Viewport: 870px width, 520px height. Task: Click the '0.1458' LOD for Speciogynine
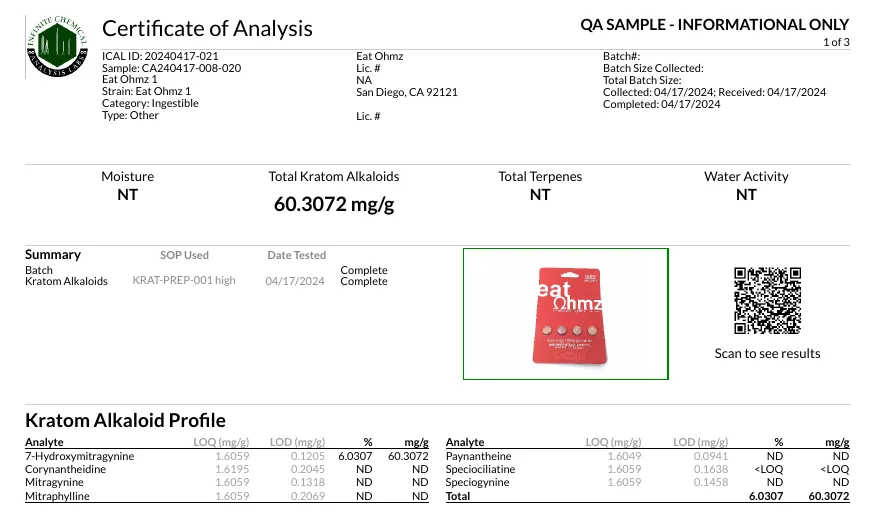[x=711, y=483]
